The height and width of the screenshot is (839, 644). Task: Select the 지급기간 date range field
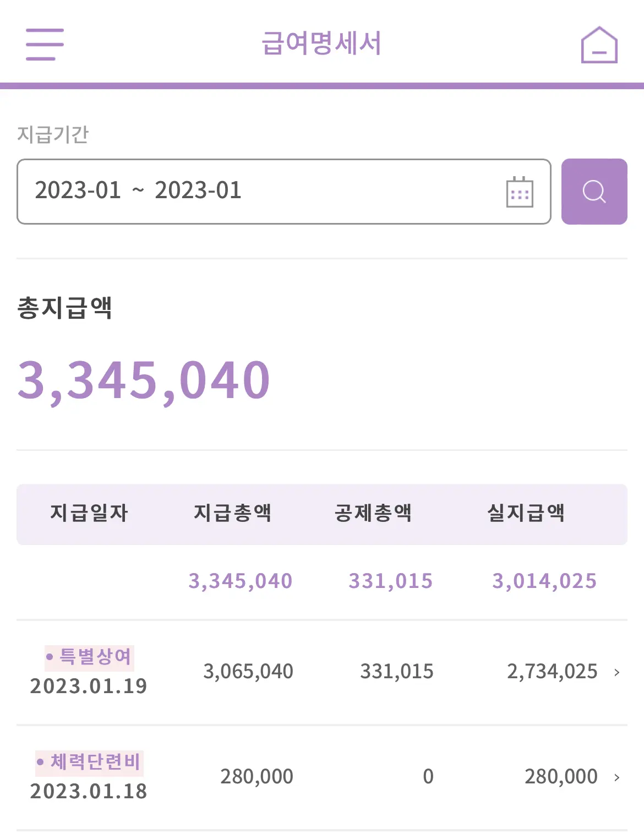tap(284, 192)
